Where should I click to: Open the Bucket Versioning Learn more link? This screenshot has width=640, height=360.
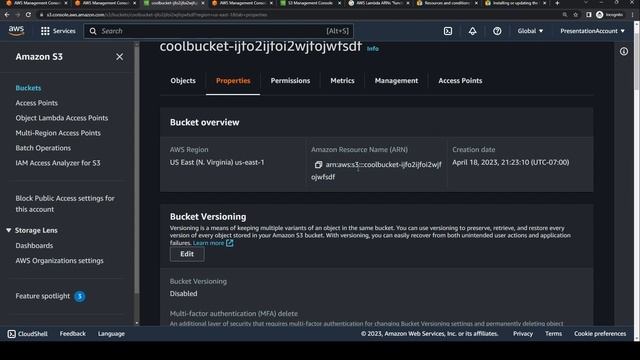pos(213,243)
